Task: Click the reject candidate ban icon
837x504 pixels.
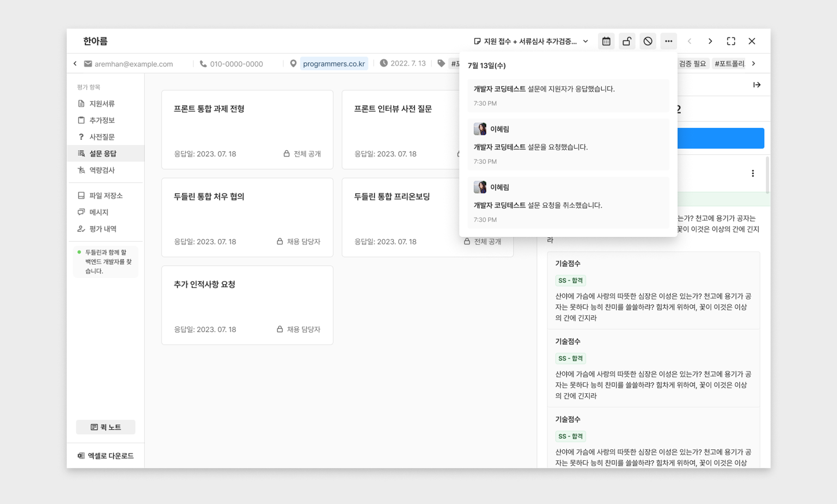Action: click(x=648, y=41)
